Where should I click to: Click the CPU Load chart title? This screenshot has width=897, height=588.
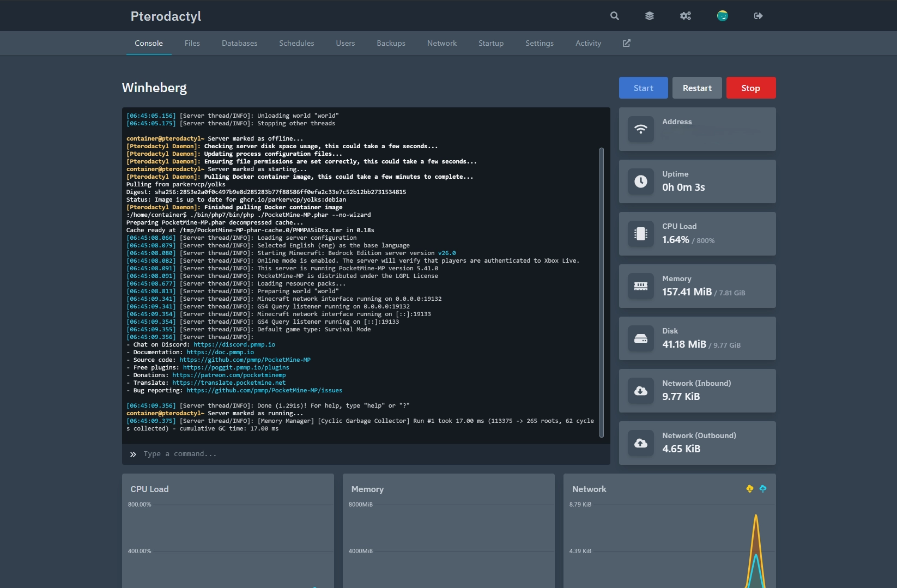point(149,489)
